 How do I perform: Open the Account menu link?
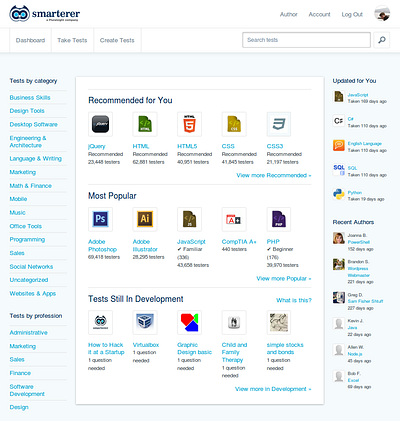pyautogui.click(x=319, y=14)
